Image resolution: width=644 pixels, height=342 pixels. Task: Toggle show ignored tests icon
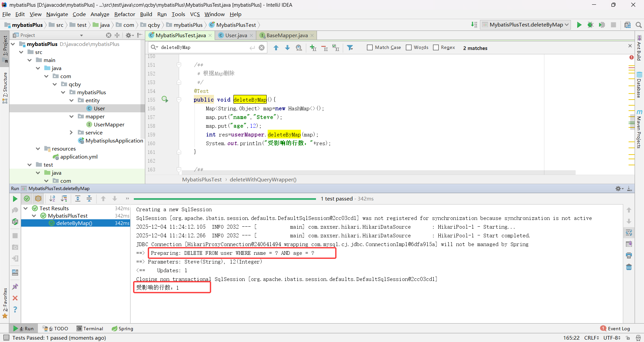pyautogui.click(x=38, y=198)
